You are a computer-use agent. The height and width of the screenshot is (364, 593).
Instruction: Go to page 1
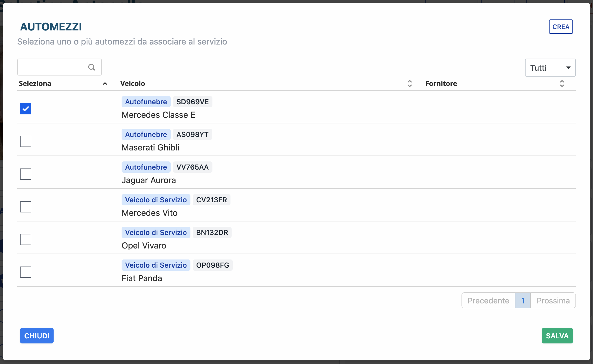point(523,301)
